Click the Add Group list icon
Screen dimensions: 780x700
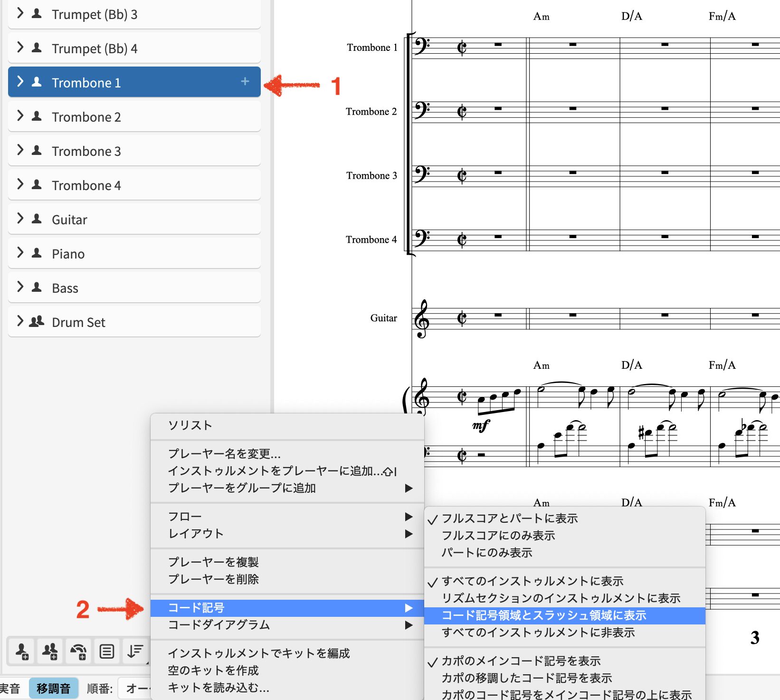pyautogui.click(x=107, y=651)
